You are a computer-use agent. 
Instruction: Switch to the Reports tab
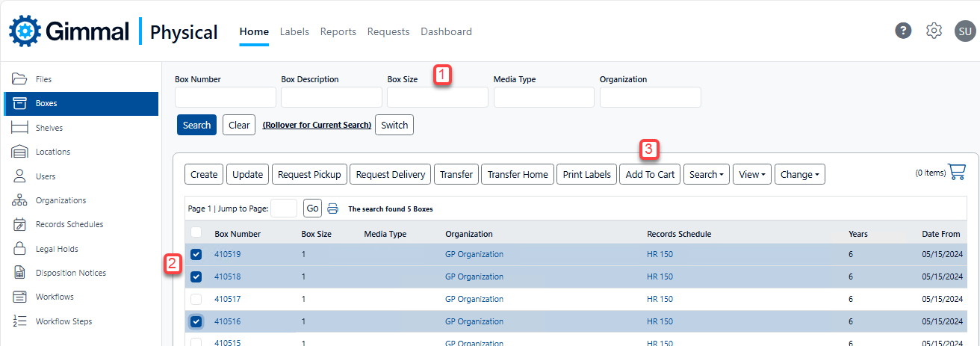tap(338, 31)
